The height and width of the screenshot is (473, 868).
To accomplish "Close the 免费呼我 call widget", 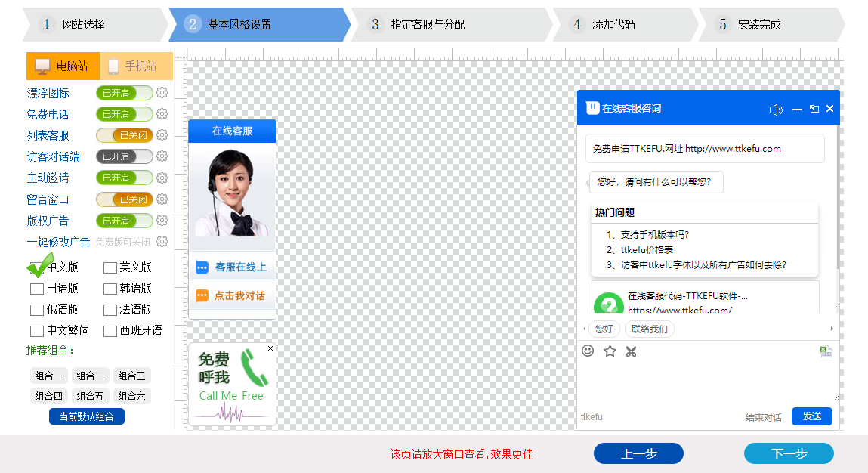I will point(270,348).
